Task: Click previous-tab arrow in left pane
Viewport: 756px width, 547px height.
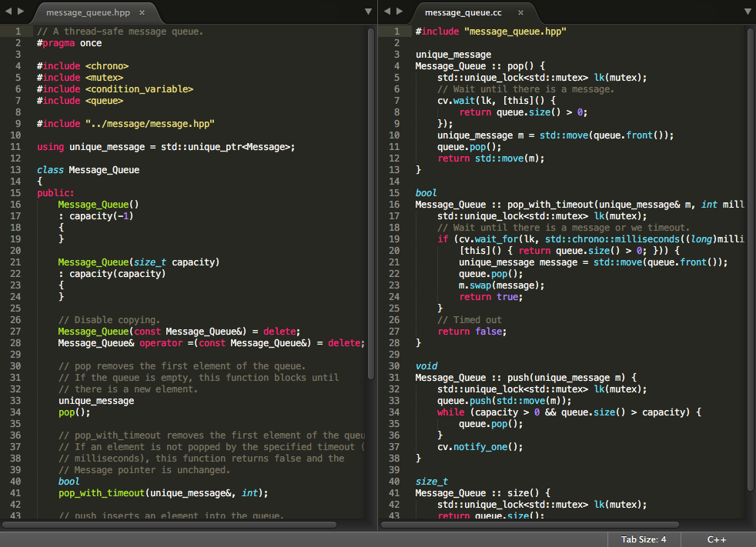Action: pyautogui.click(x=9, y=12)
